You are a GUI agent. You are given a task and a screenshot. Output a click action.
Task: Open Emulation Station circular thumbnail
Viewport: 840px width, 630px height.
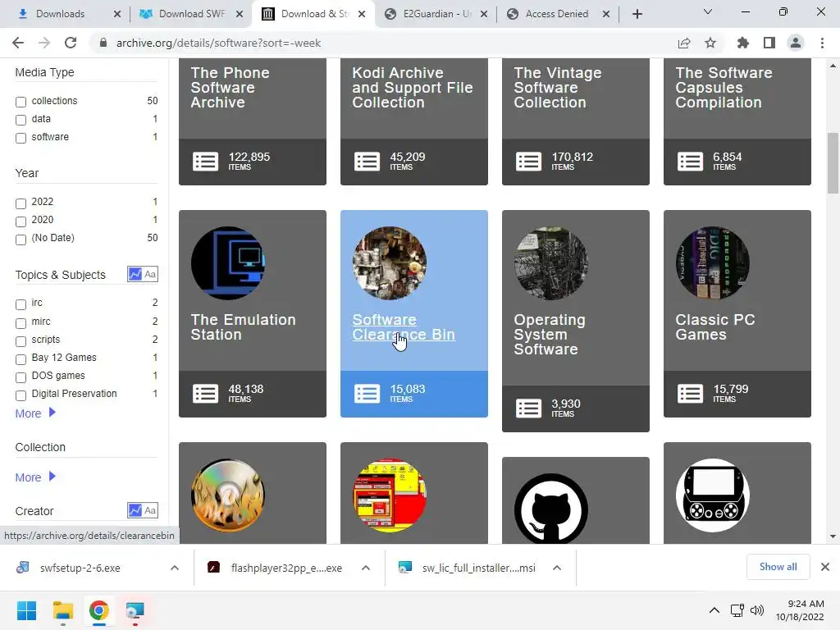(228, 263)
